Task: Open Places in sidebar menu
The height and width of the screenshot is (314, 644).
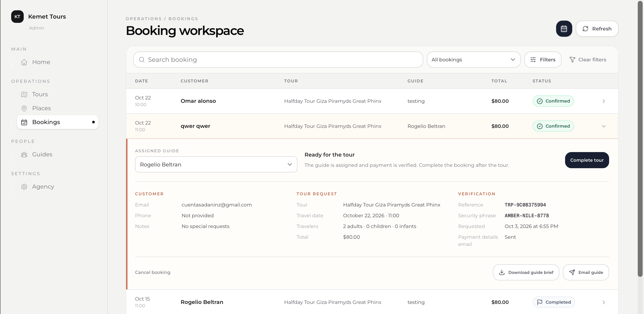Action: 57,108
